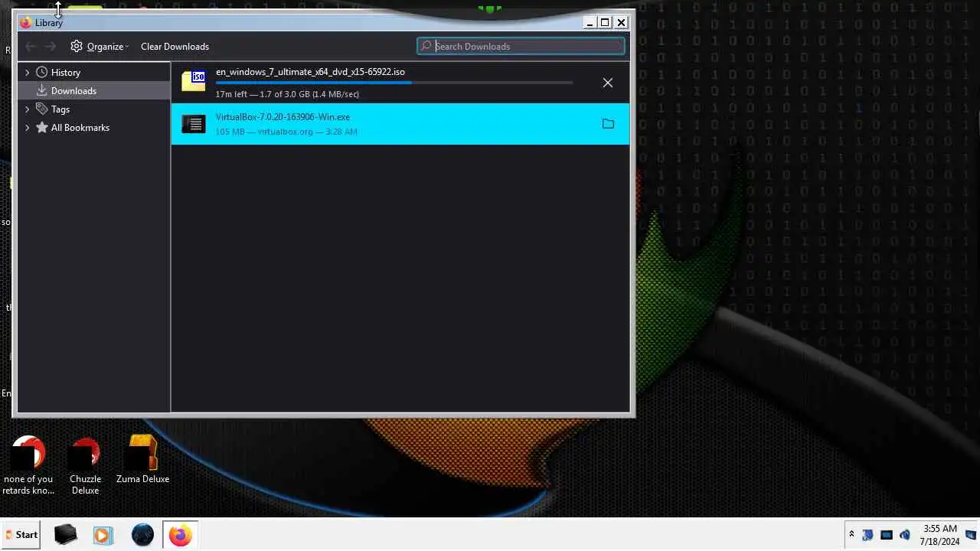Screen dimensions: 980x551
Task: Expand the History tree node
Action: pyautogui.click(x=28, y=73)
